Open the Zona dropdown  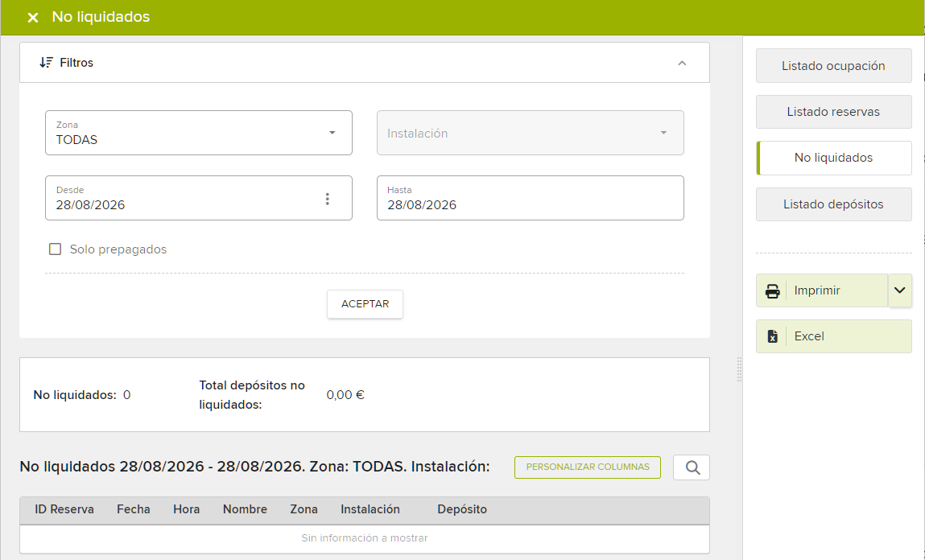199,133
